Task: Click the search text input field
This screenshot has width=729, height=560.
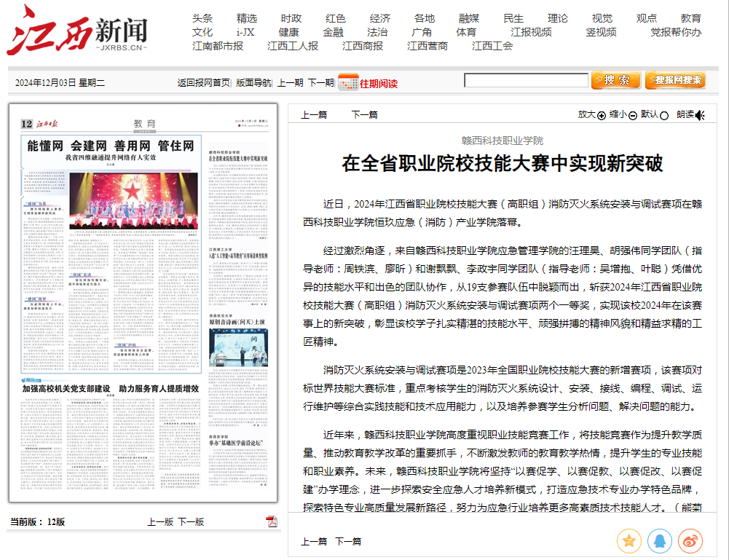Action: (x=526, y=80)
